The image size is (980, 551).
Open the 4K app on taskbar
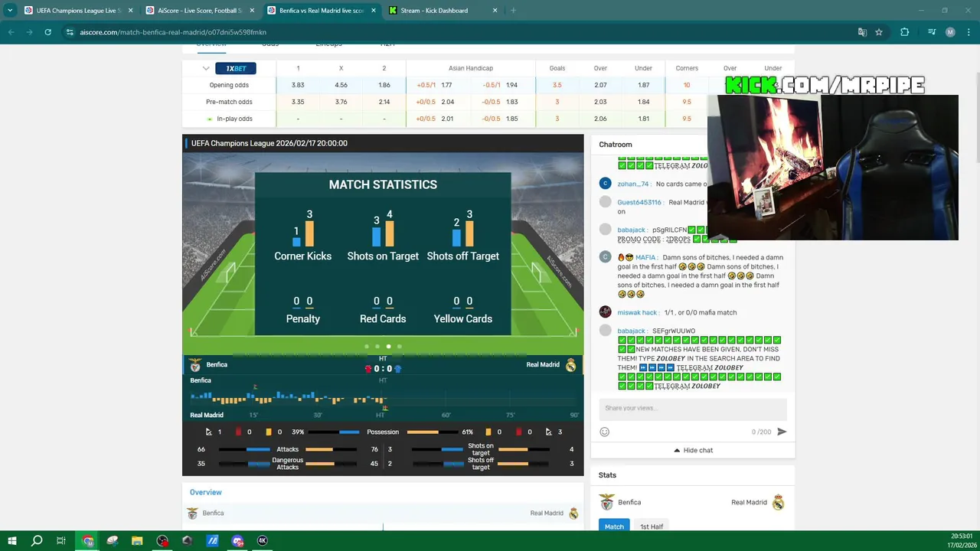pos(262,540)
